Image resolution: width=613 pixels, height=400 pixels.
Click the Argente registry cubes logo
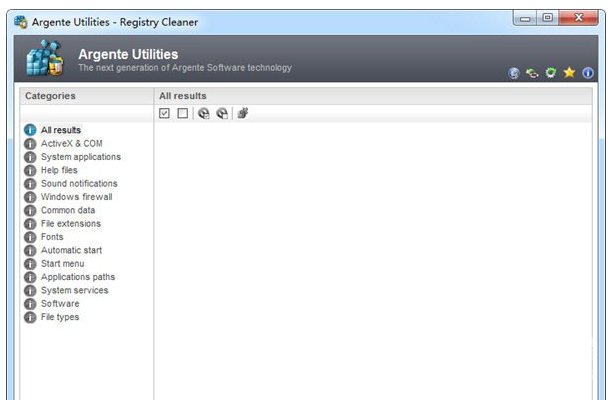44,58
